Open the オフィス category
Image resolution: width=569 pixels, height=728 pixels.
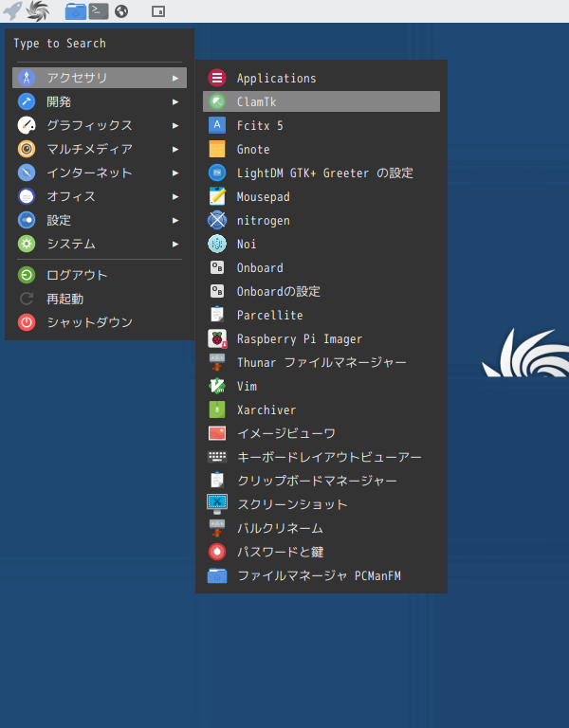pyautogui.click(x=100, y=196)
